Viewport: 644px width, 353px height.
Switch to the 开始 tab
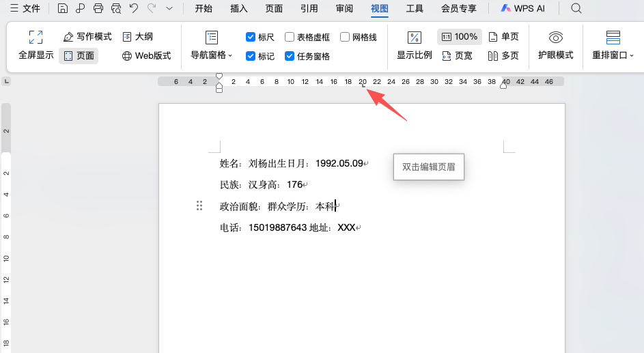click(204, 8)
